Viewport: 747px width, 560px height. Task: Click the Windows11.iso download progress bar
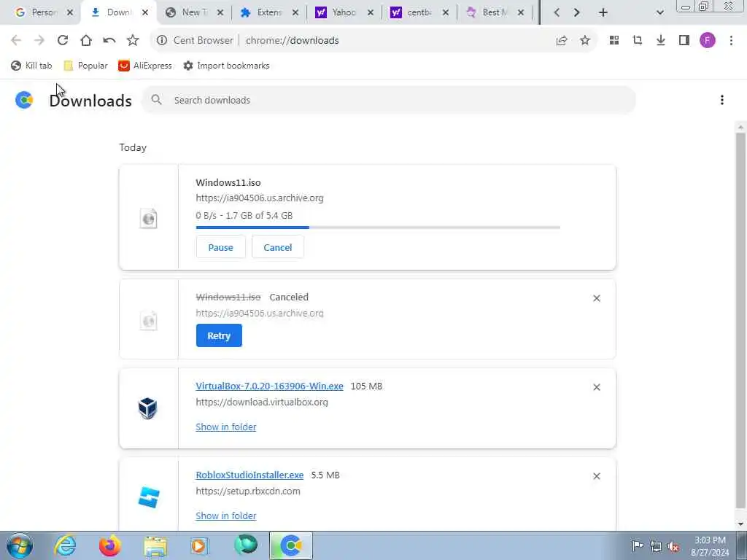click(x=378, y=227)
